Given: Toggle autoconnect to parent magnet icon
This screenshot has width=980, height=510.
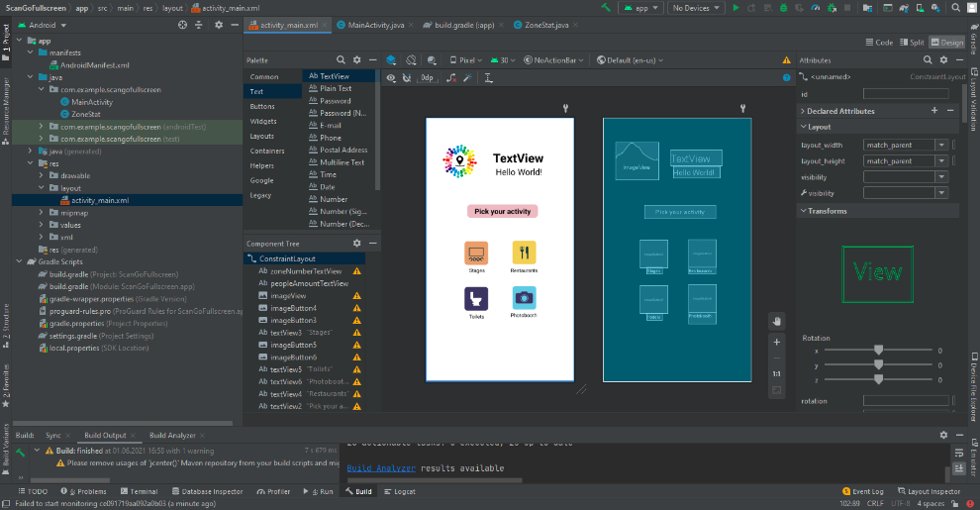Looking at the screenshot, I should pyautogui.click(x=408, y=77).
